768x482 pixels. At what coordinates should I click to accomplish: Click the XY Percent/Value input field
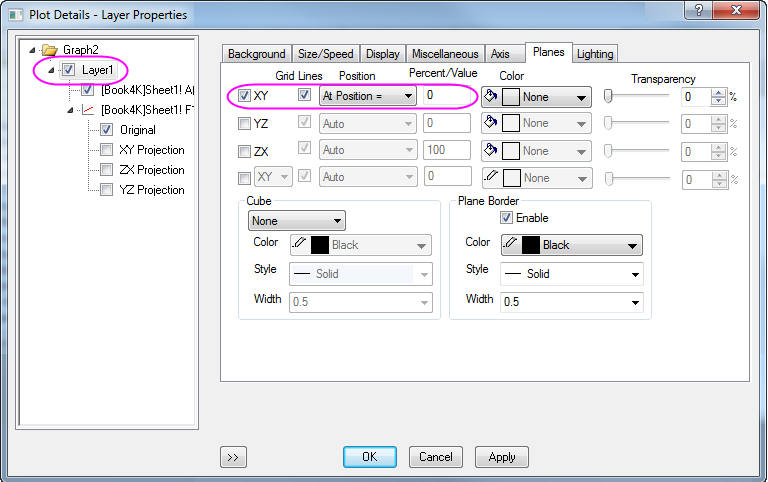[x=444, y=96]
